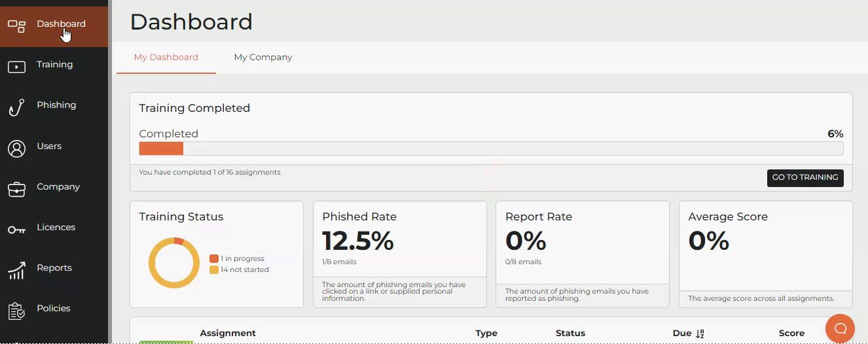The height and width of the screenshot is (344, 868).
Task: Click the Training Completed progress bar
Action: coord(491,148)
